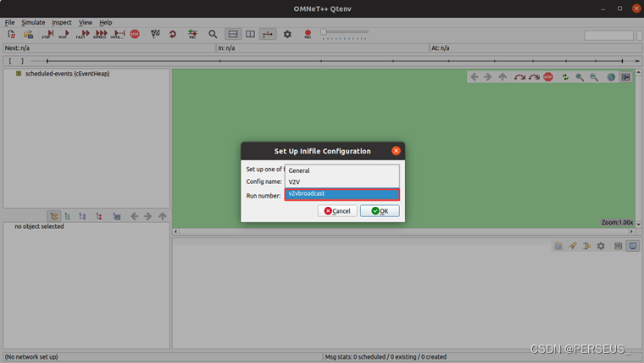Click the main toolbar STOP icon

click(135, 34)
